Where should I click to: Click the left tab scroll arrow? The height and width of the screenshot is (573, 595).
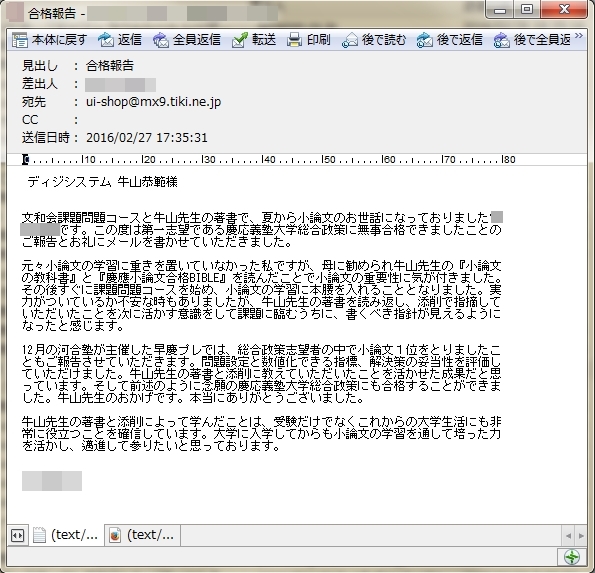[x=568, y=536]
